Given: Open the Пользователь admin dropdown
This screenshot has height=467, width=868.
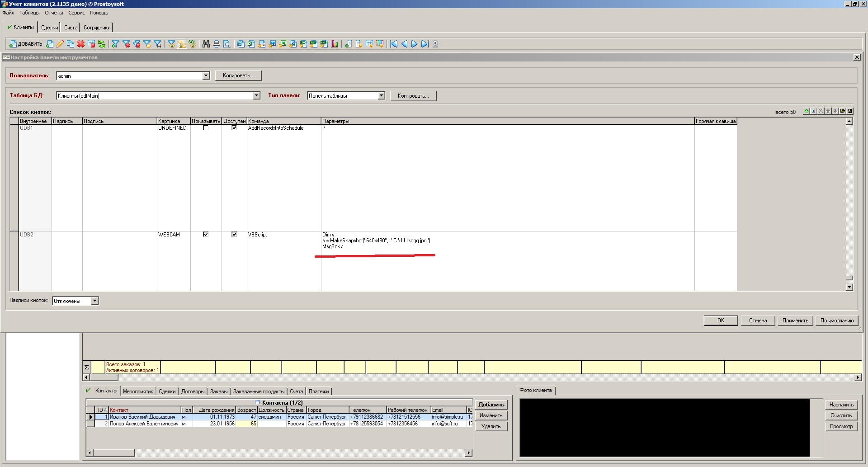Looking at the screenshot, I should (206, 75).
